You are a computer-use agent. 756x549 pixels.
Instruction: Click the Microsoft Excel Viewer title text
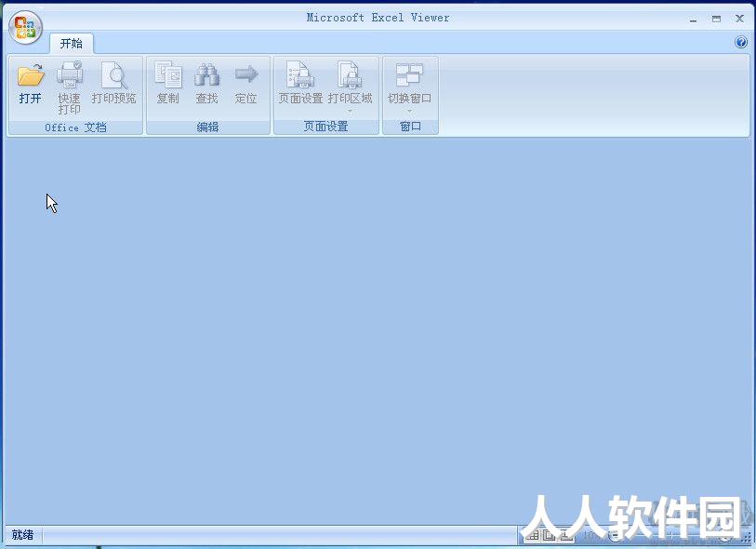(378, 18)
